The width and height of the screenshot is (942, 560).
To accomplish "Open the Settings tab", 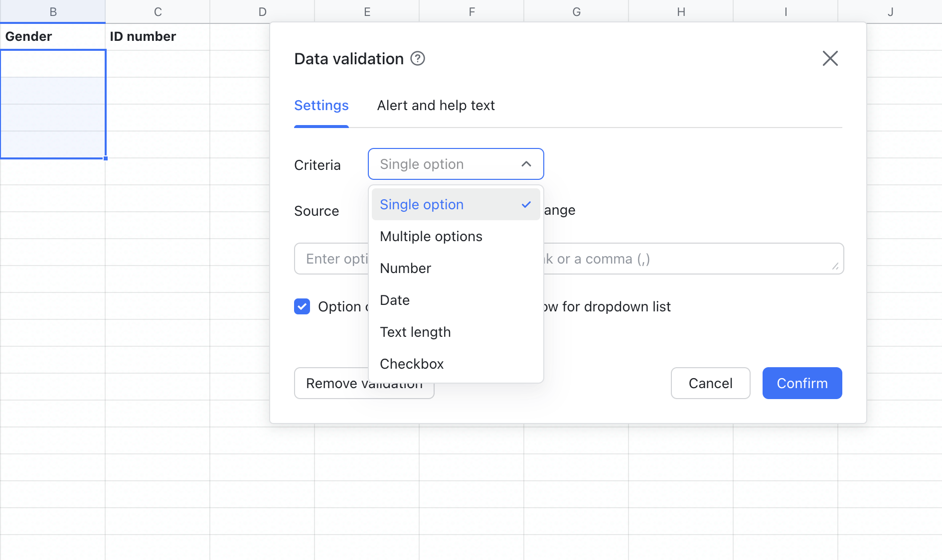I will pos(321,105).
